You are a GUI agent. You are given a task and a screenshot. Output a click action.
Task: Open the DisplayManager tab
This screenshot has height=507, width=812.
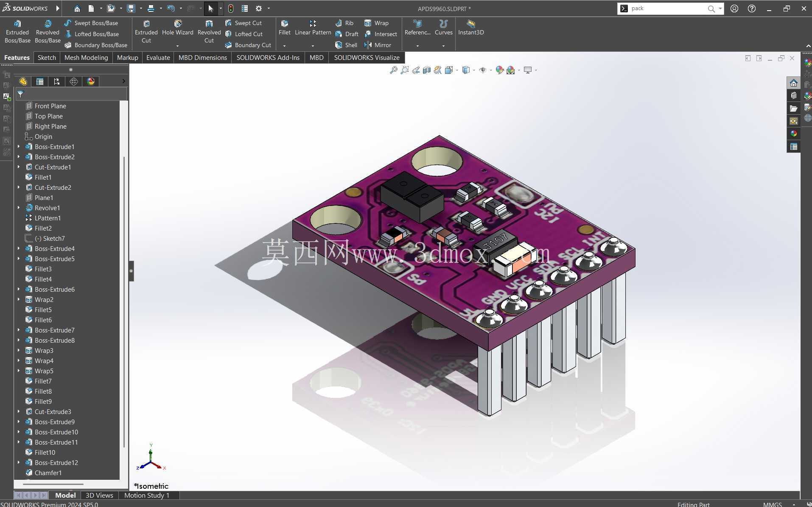pyautogui.click(x=91, y=82)
